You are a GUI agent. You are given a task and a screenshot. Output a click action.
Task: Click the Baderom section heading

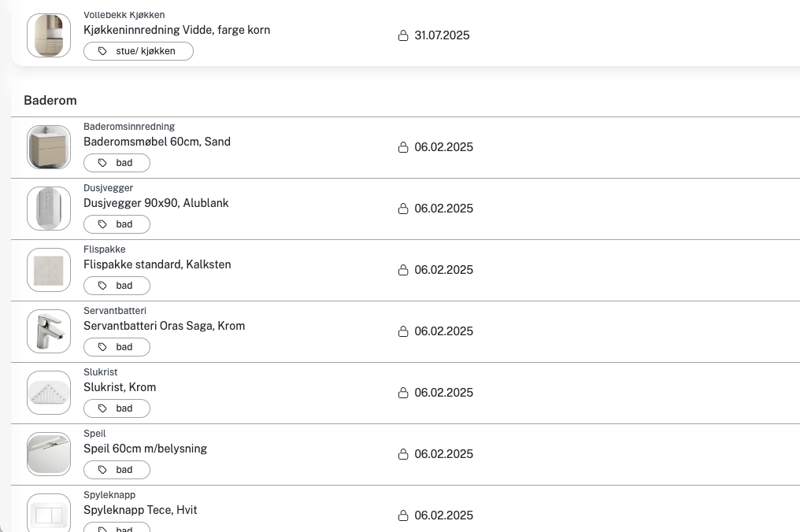tap(50, 101)
